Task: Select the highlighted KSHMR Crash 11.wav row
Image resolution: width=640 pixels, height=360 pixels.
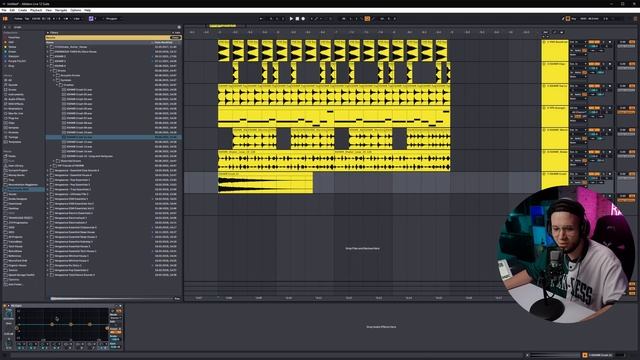Action: click(113, 137)
